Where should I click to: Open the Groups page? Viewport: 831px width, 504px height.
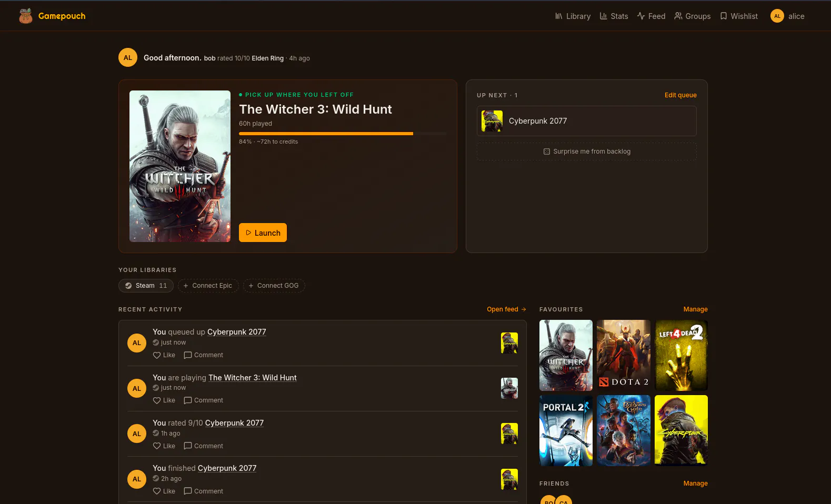click(x=693, y=16)
